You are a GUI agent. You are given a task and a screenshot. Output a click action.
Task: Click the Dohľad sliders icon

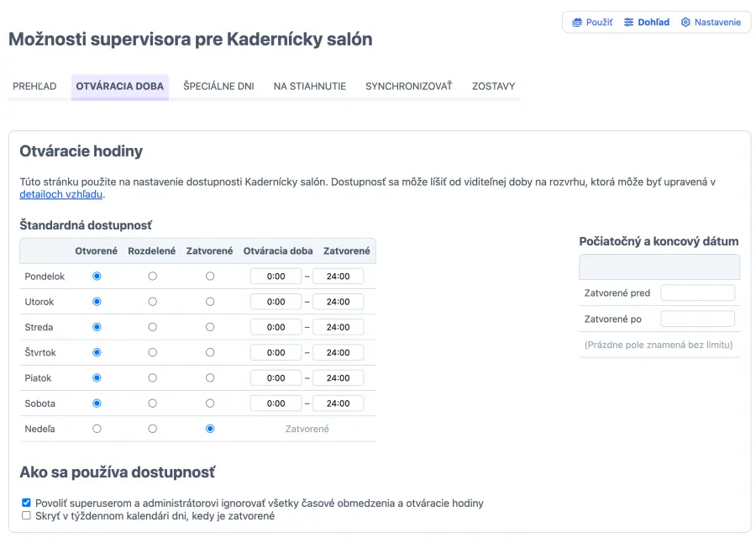(x=629, y=23)
